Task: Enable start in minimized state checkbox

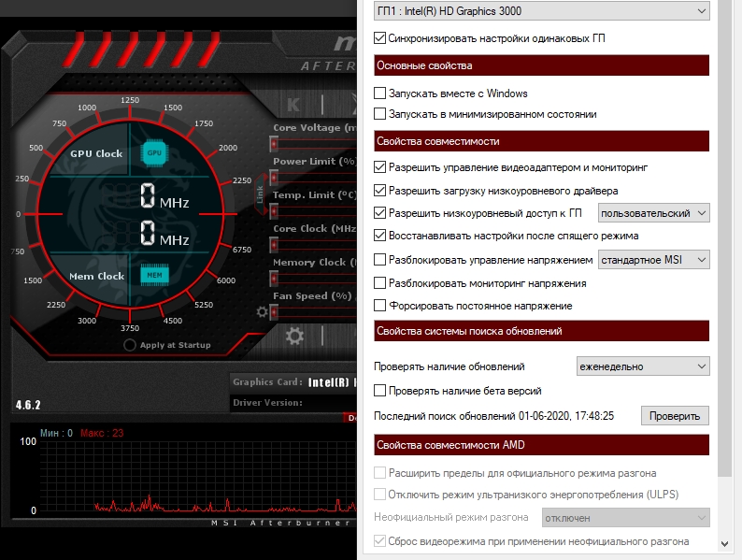Action: click(x=379, y=114)
